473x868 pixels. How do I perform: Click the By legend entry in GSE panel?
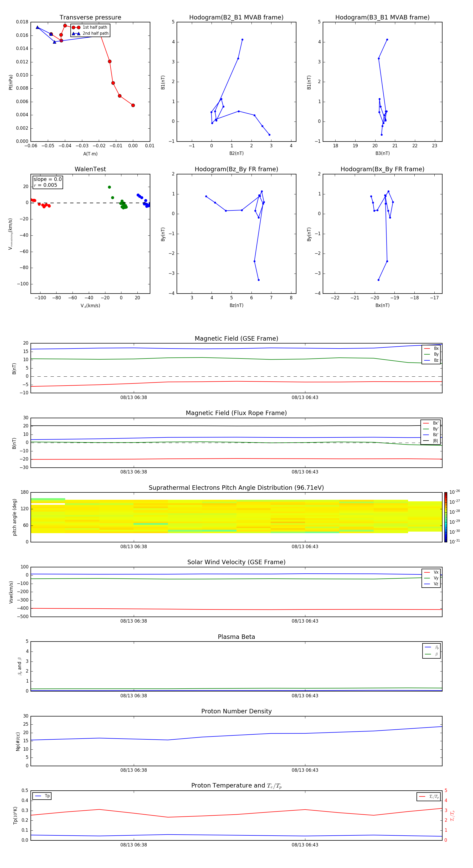coord(431,355)
